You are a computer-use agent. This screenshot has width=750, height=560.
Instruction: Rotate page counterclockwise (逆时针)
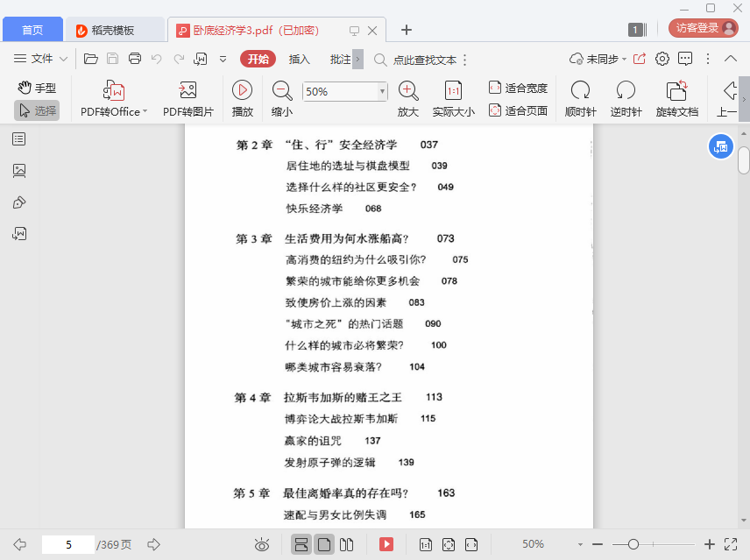[626, 99]
